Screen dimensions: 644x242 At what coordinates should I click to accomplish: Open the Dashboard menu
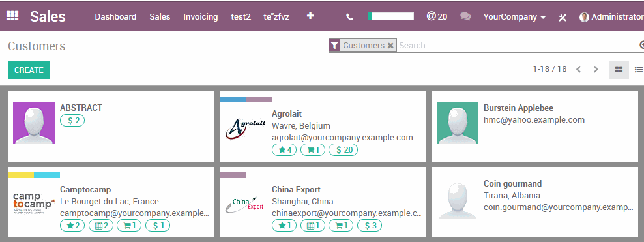click(x=115, y=17)
